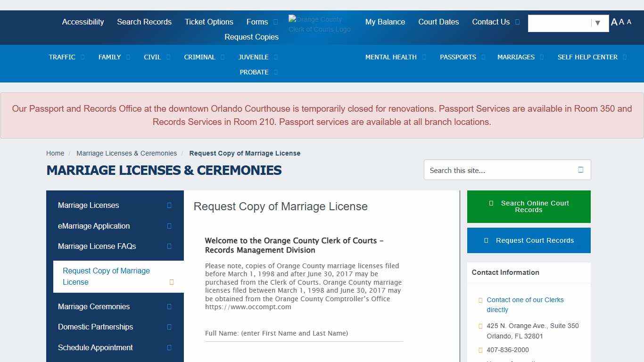
Task: Click the Home breadcrumb link
Action: (x=55, y=153)
